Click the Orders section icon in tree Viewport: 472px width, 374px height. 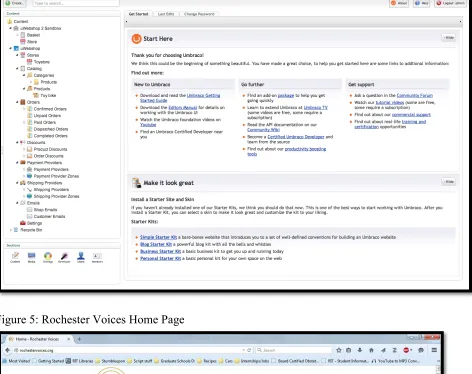tap(23, 102)
